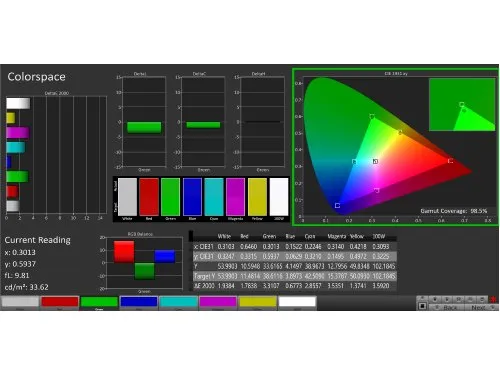The height and width of the screenshot is (375, 500).
Task: Click the primary green point marker on CIE chart
Action: [x=372, y=116]
